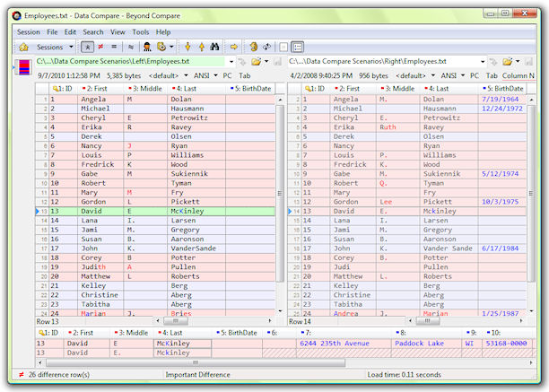
Task: Expand right open file dropdown arrow
Action: click(x=518, y=62)
